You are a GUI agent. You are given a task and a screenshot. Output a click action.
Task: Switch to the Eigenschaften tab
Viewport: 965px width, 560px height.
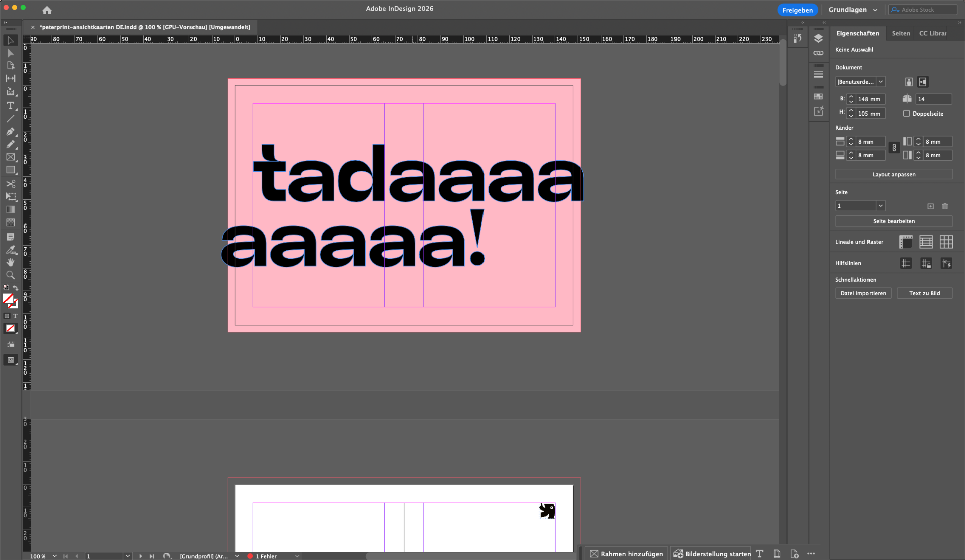click(857, 33)
